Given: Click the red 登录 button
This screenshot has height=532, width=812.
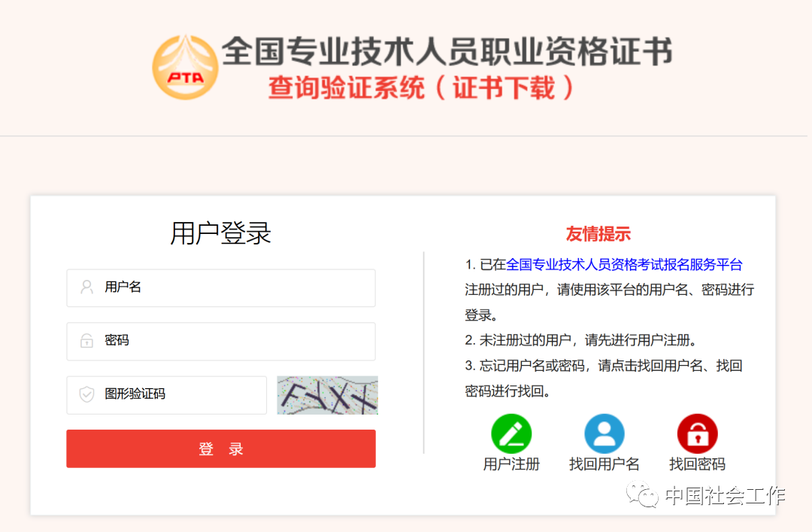Looking at the screenshot, I should (x=221, y=448).
